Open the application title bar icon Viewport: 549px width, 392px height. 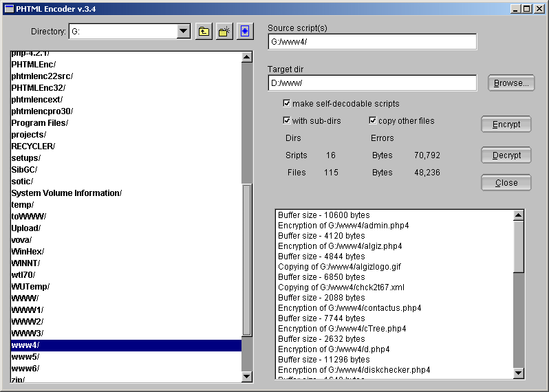[x=10, y=9]
